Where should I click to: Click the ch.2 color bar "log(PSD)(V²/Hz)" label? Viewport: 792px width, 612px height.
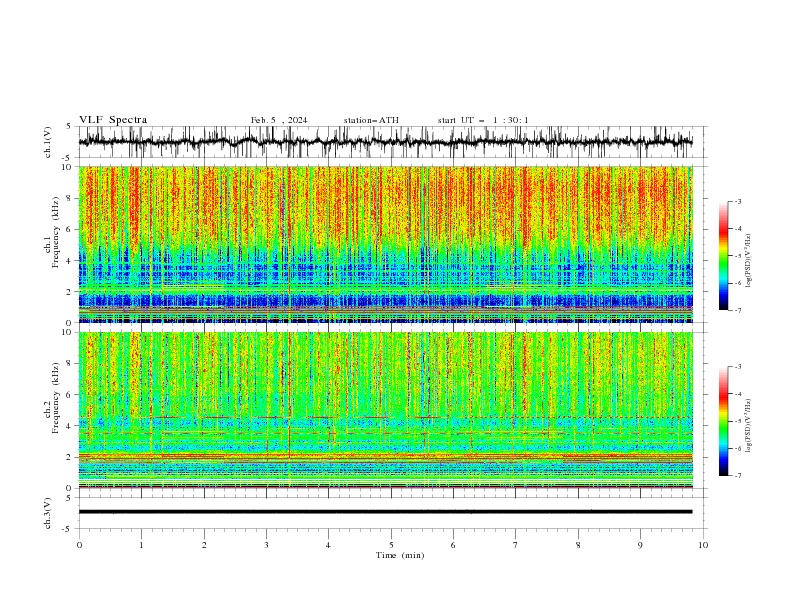click(x=748, y=426)
